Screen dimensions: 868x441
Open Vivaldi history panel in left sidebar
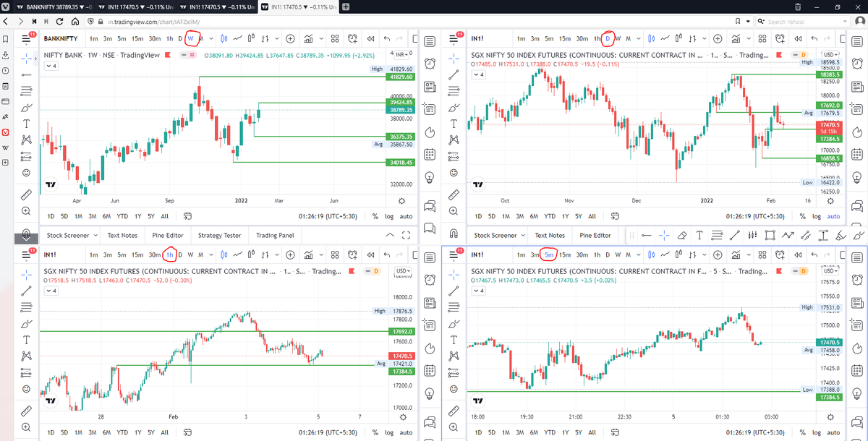point(5,70)
